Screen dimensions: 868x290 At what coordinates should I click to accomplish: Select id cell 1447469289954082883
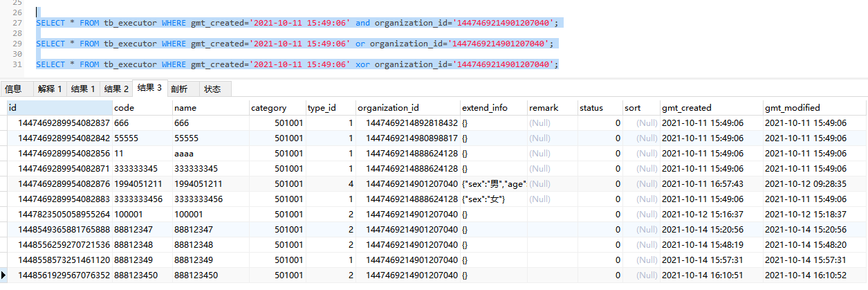pyautogui.click(x=59, y=199)
